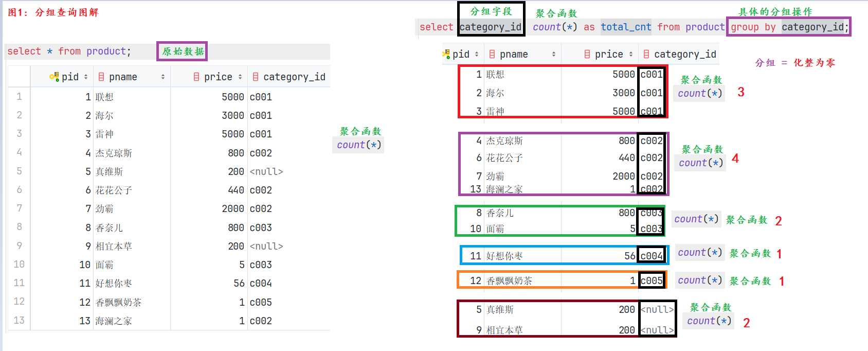This screenshot has height=351, width=868.
Task: Click the '真维斯' cell in the original data table
Action: pyautogui.click(x=109, y=171)
